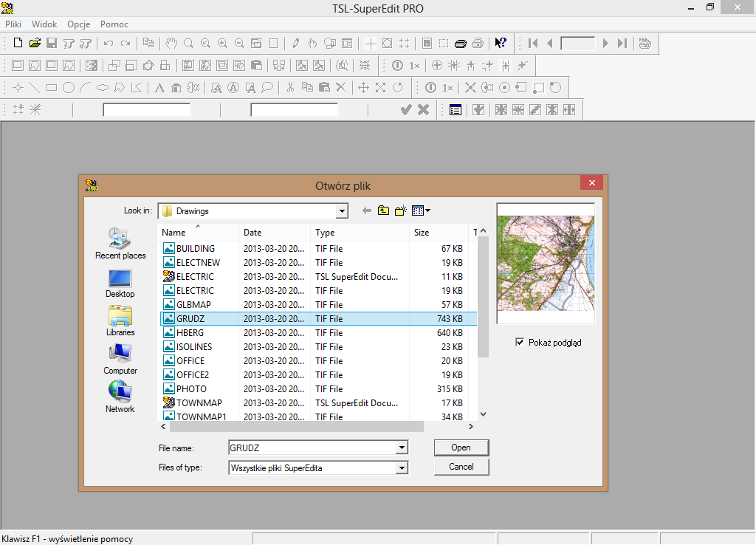Uncheck the 'Pokaż podgląd' preview checkbox
This screenshot has width=756, height=545.
pos(520,343)
